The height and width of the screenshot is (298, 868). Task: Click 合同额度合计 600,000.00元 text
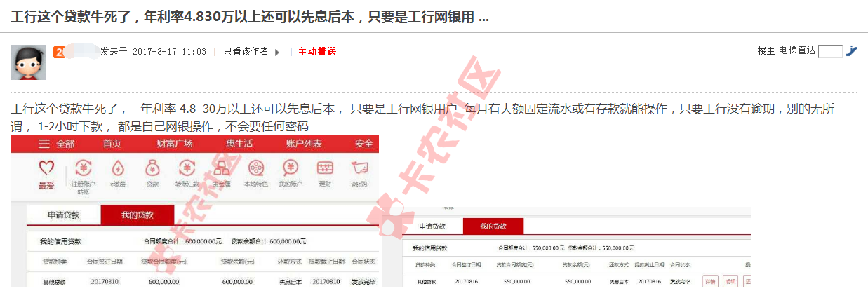pos(182,241)
